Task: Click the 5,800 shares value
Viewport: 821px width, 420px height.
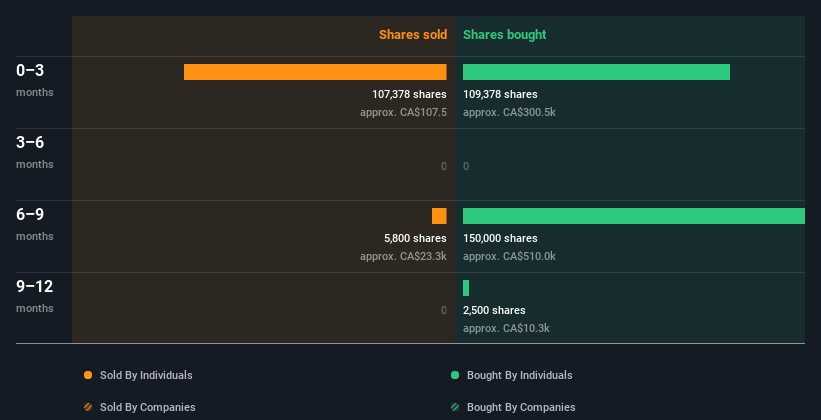Action: 415,238
